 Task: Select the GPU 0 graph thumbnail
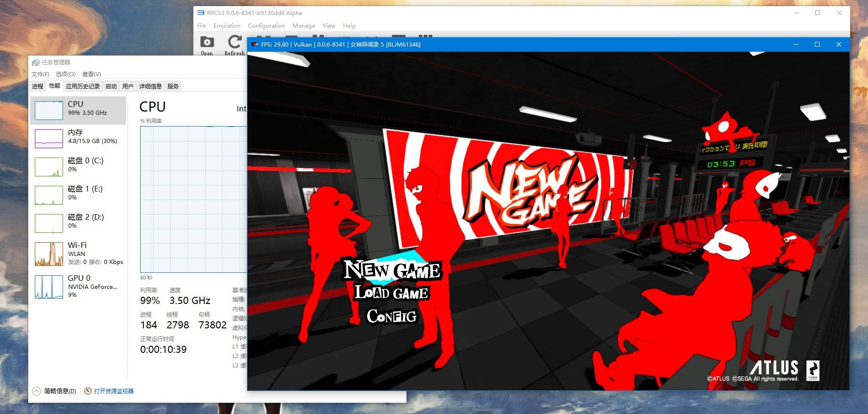pos(49,287)
